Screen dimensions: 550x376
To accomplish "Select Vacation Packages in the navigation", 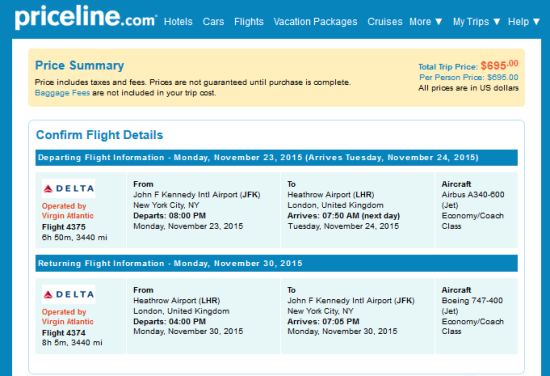I will click(315, 22).
